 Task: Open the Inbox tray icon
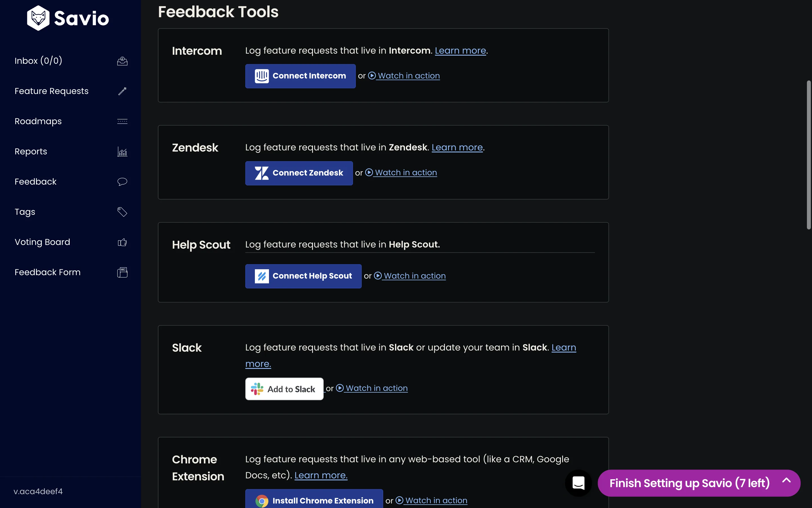(122, 61)
